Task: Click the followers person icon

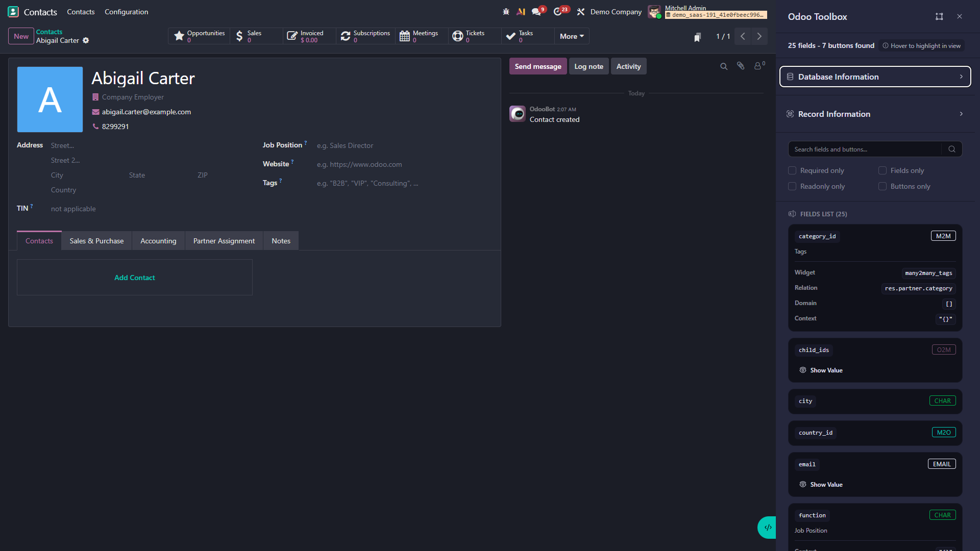Action: point(758,66)
